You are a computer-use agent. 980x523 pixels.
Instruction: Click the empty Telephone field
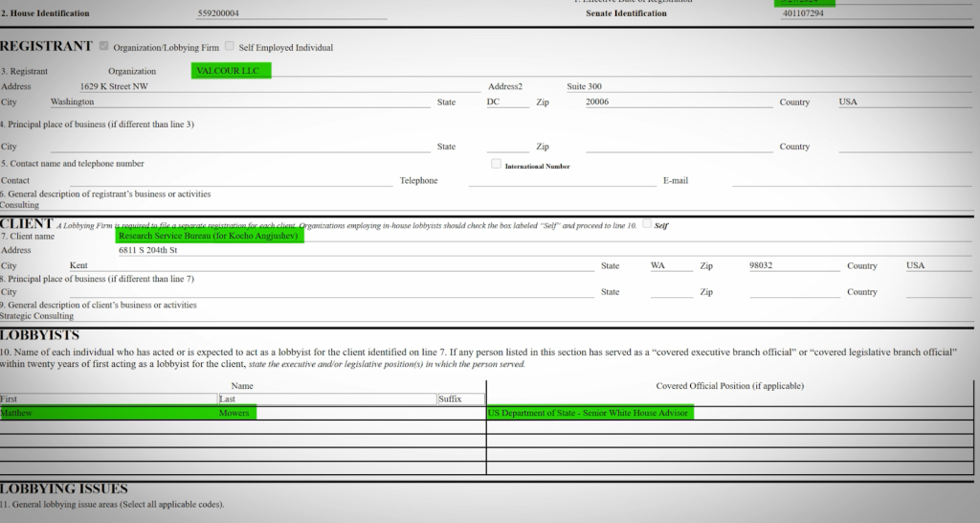coord(548,180)
